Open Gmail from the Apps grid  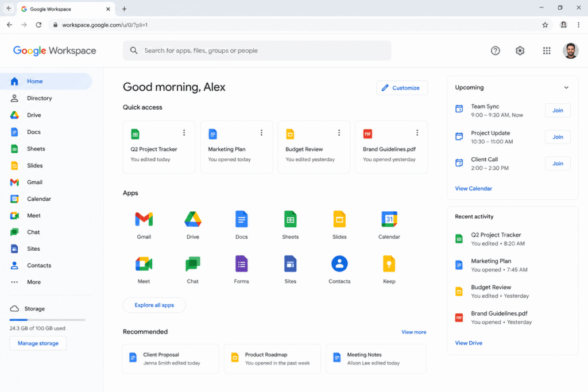click(144, 219)
